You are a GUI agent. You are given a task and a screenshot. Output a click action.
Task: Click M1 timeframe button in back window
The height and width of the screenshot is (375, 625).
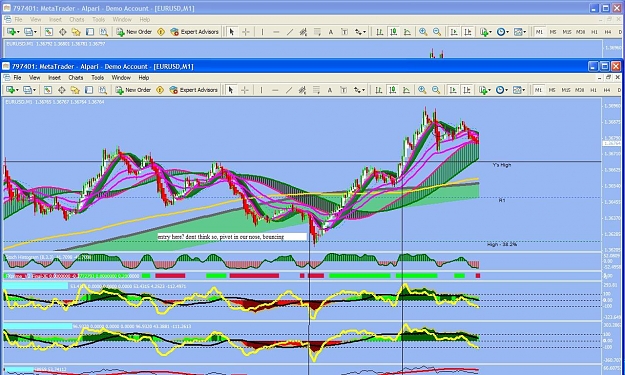[x=539, y=32]
